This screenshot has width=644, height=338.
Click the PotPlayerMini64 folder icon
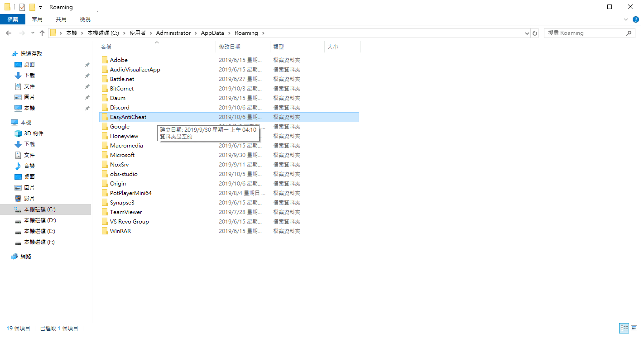coord(105,193)
